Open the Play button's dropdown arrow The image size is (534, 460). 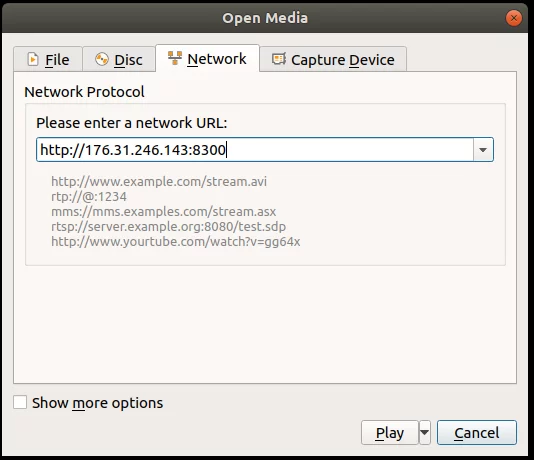point(425,432)
